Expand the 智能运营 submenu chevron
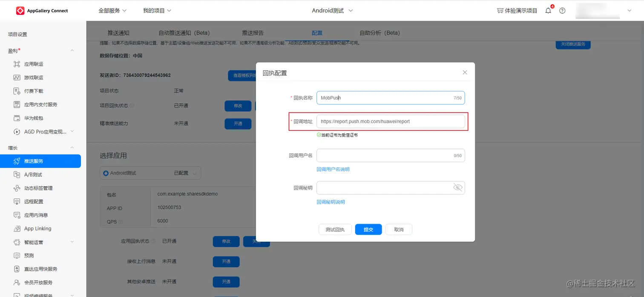This screenshot has width=644, height=297. coord(72,242)
